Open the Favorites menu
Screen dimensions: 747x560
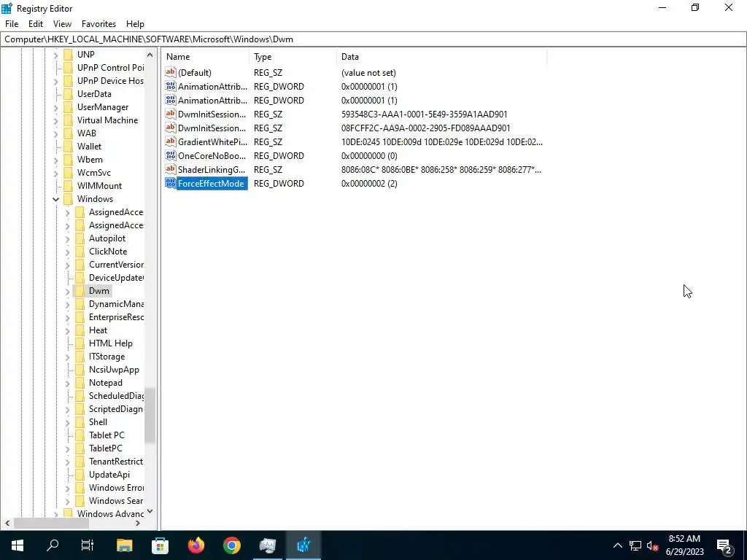(98, 24)
